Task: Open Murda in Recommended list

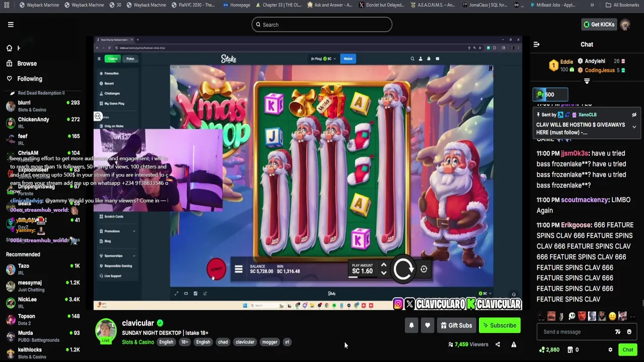Action: (42, 336)
